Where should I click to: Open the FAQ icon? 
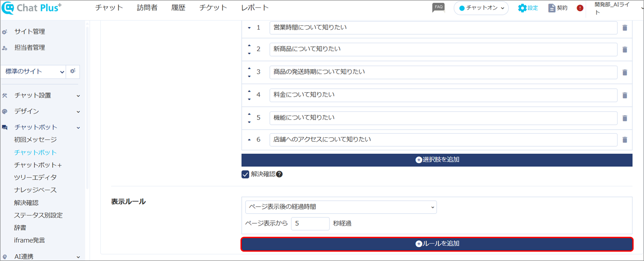(438, 8)
